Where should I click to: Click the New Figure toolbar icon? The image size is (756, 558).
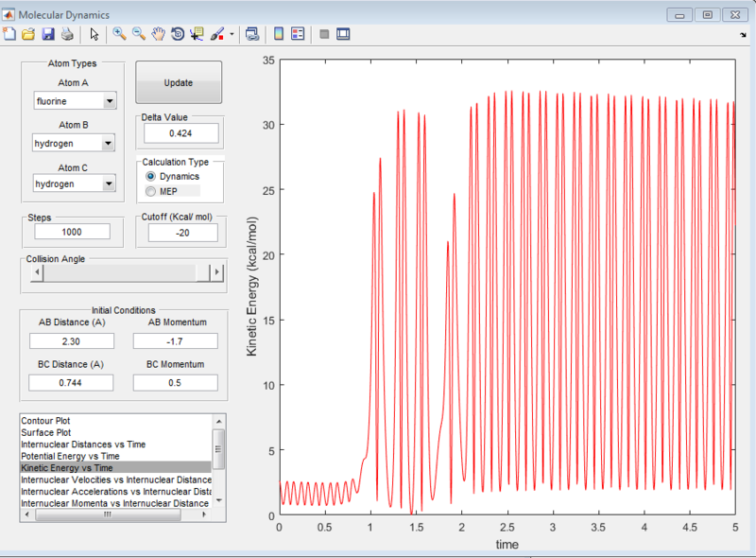9,34
